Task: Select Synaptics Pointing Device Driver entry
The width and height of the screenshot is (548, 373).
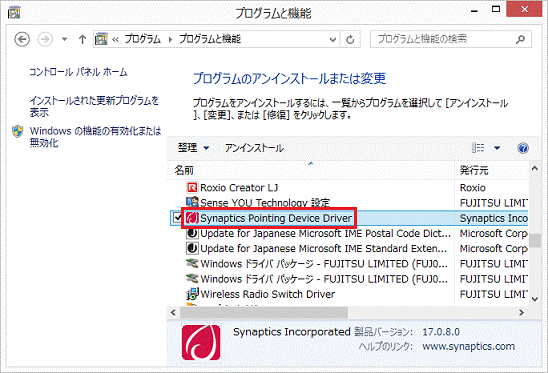Action: 276,218
